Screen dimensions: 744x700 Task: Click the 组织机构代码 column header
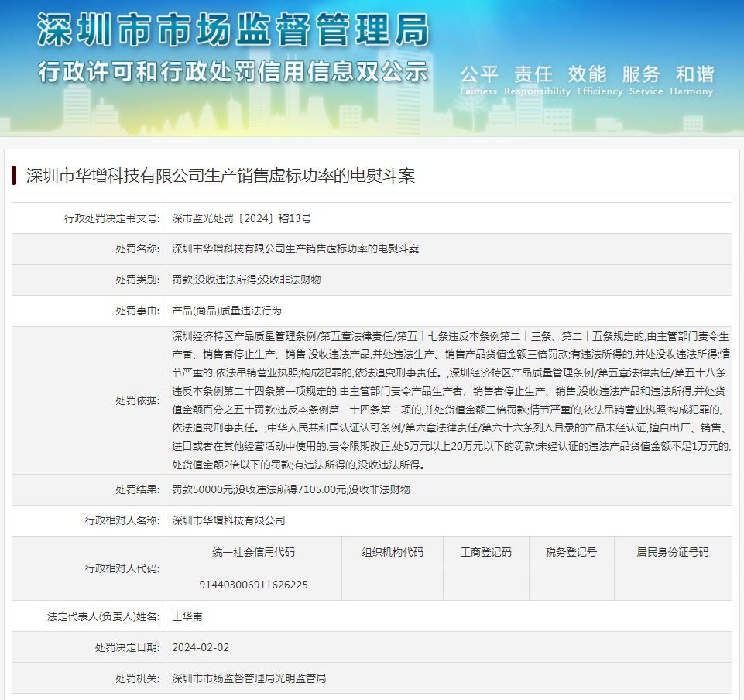point(393,552)
